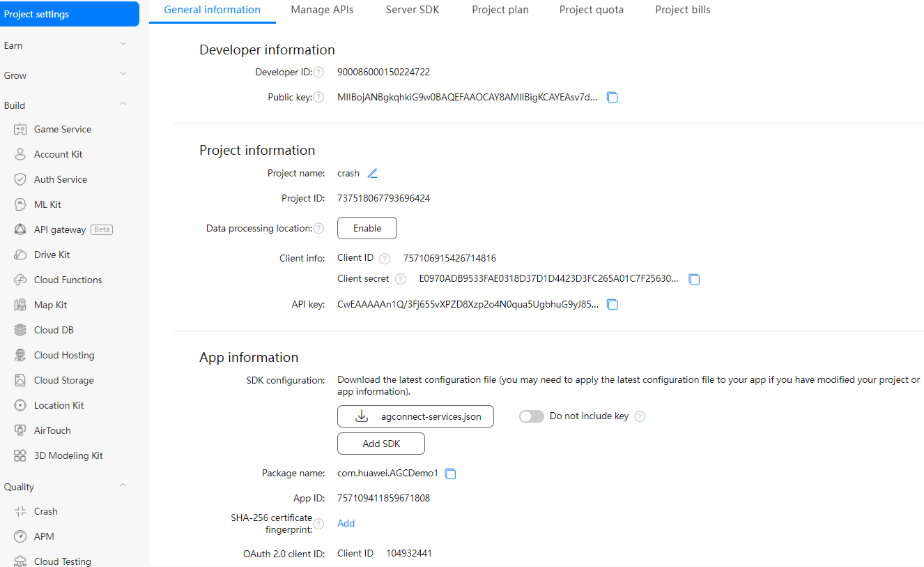Copy the Client secret value

(694, 279)
